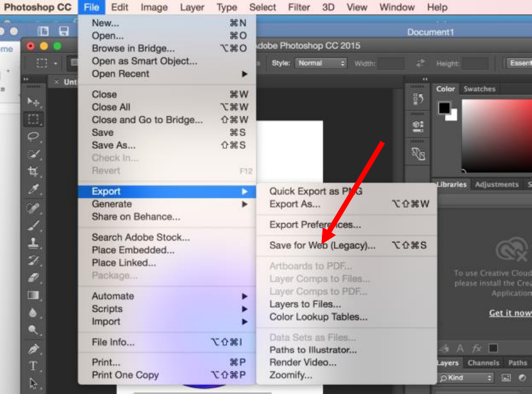The width and height of the screenshot is (532, 394).
Task: Choose Quick Export as PNG
Action: 347,191
